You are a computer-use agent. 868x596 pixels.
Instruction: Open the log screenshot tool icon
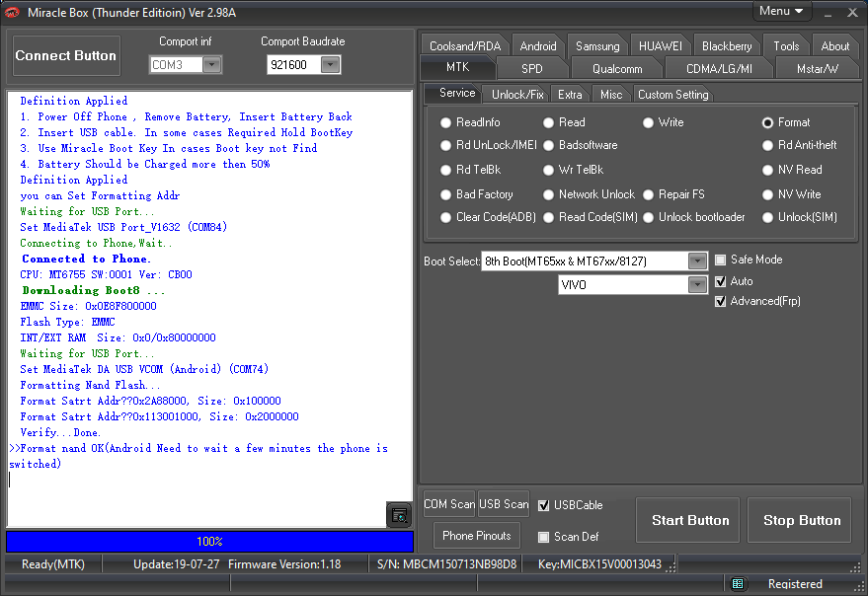[399, 515]
